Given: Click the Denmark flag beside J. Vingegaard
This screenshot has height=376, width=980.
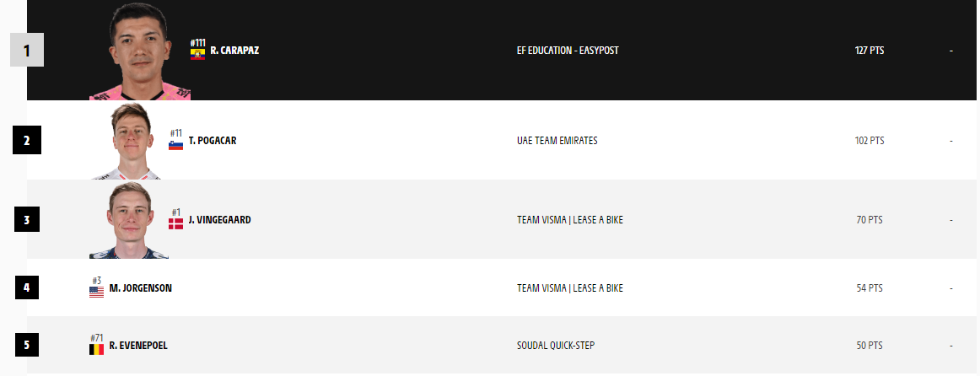Looking at the screenshot, I should coord(175,224).
